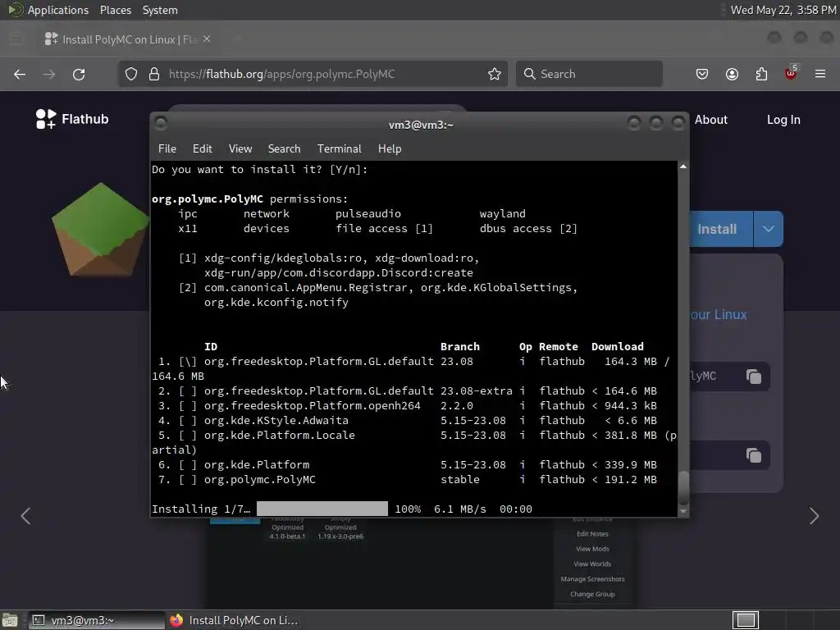Click the 'Do you want to install it?' line
The width and height of the screenshot is (840, 630).
(x=260, y=169)
